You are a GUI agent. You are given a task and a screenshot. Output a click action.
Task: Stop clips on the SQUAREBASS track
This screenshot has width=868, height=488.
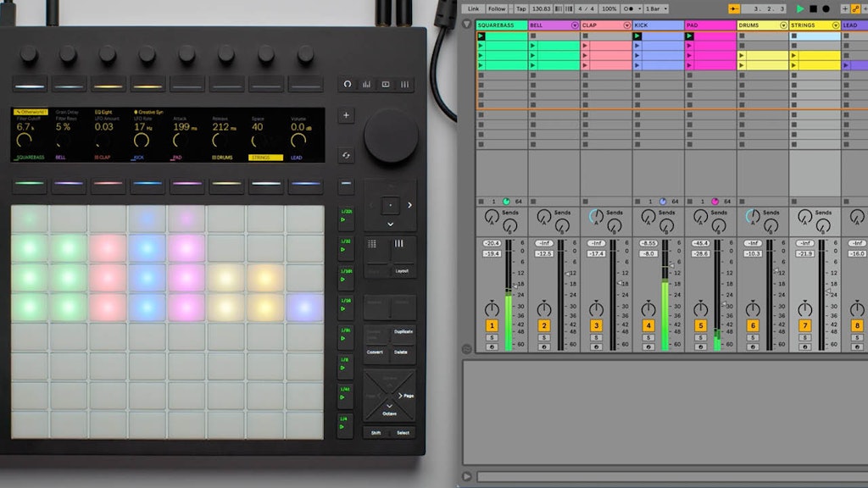(481, 202)
